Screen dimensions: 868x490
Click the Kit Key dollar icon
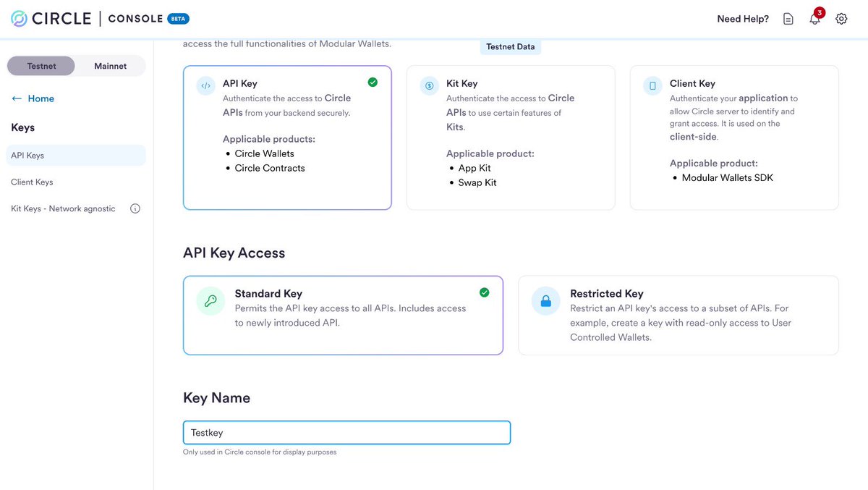430,85
